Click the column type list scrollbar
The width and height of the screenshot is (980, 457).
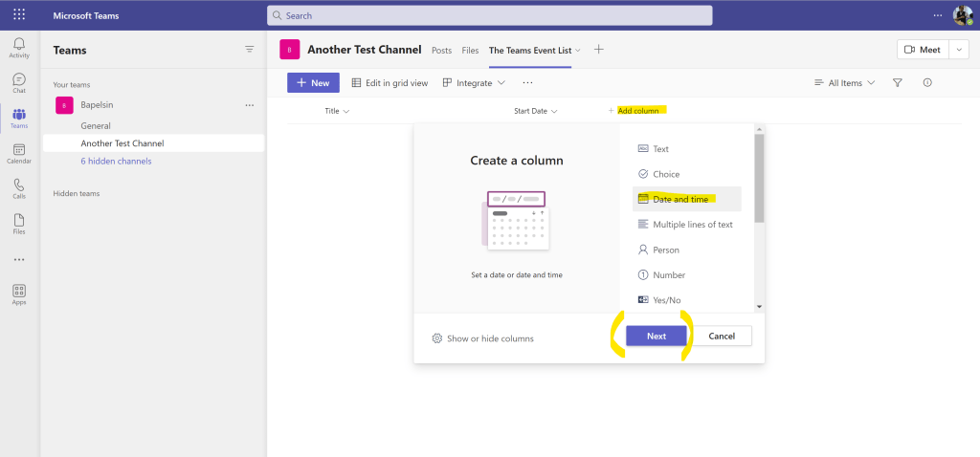click(x=759, y=182)
